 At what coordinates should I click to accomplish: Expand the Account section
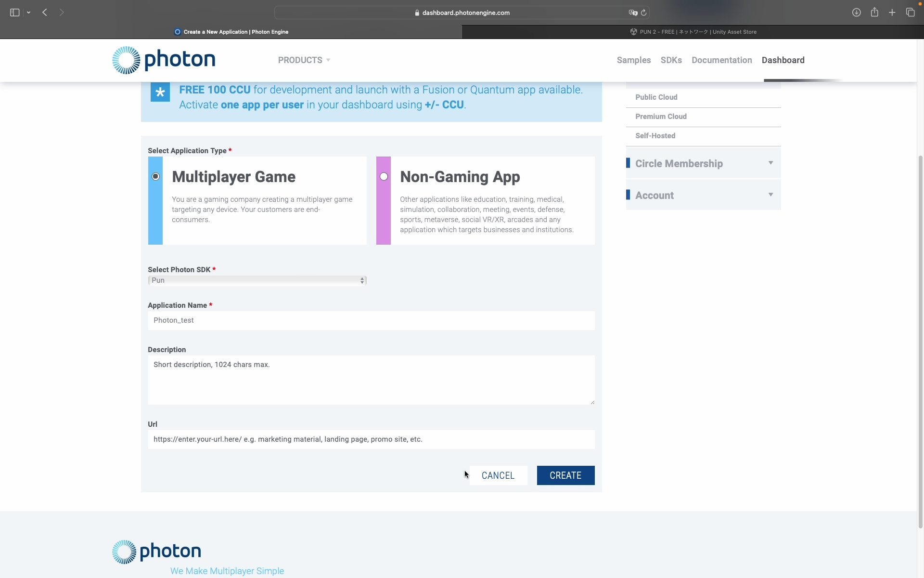point(703,195)
